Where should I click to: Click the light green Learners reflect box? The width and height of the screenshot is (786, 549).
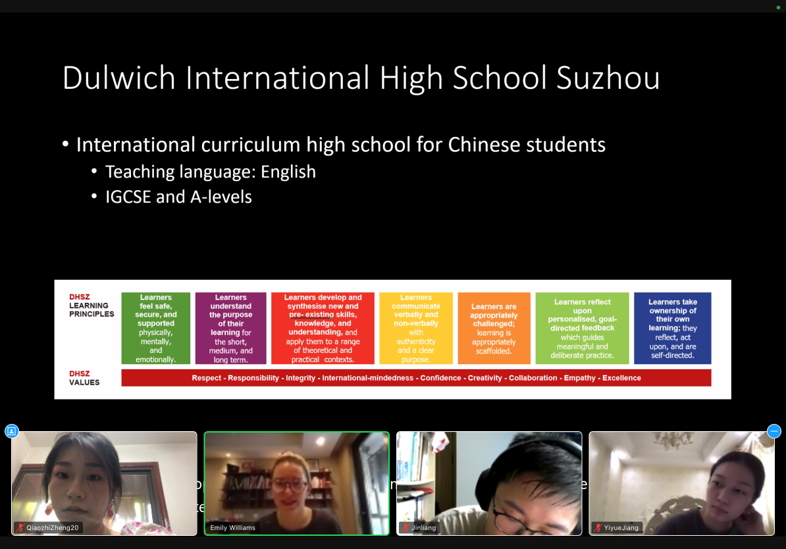tap(582, 328)
